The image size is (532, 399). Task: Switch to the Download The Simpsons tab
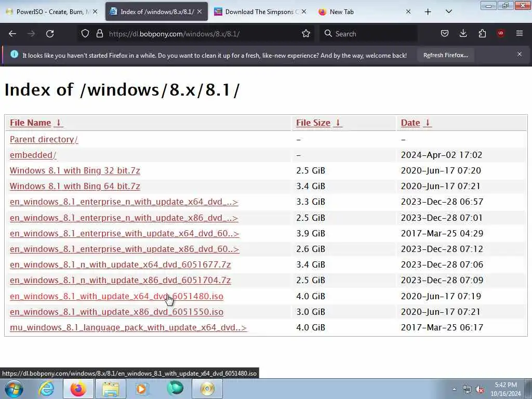[x=261, y=12]
